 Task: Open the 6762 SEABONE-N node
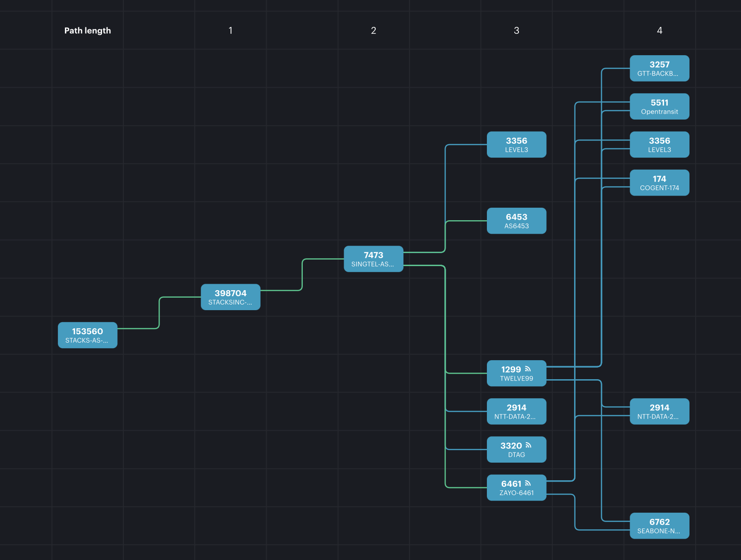pos(659,526)
